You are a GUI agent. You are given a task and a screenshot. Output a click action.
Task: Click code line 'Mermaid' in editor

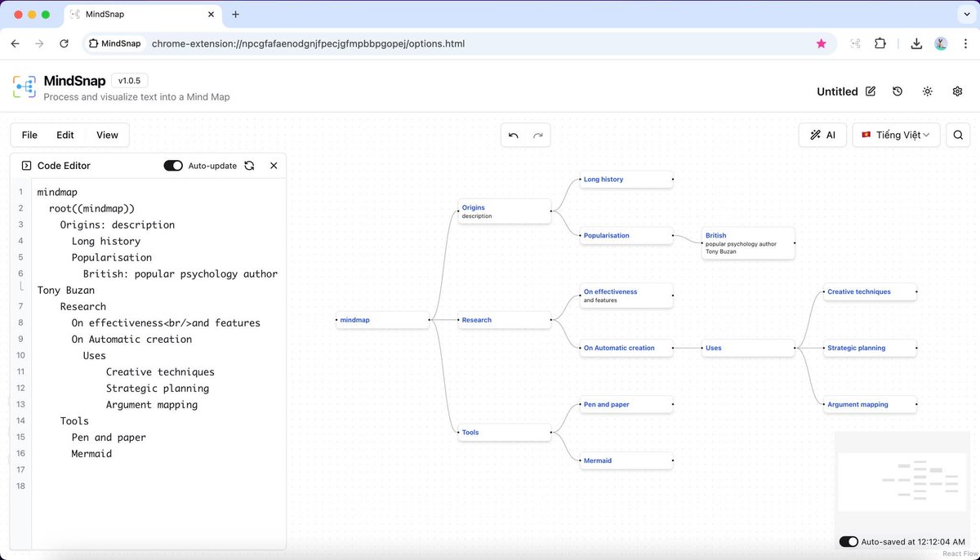pos(91,453)
